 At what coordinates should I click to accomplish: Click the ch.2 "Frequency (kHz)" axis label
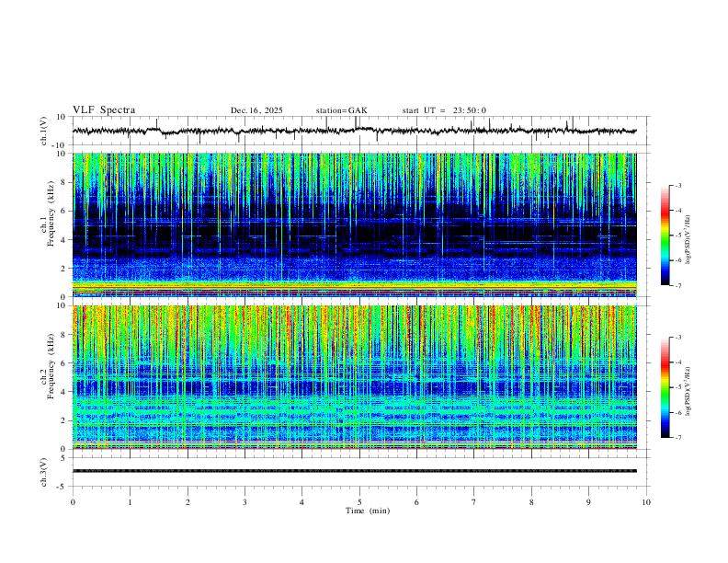click(51, 366)
